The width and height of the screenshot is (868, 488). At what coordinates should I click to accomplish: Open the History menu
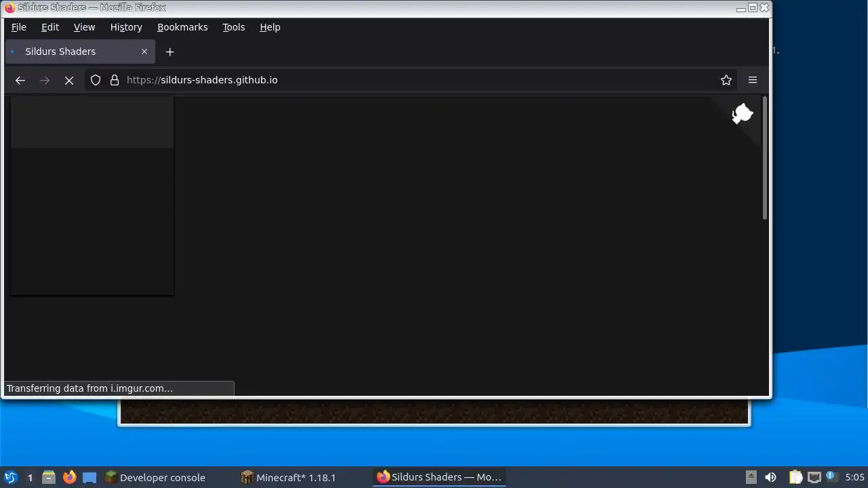click(126, 27)
